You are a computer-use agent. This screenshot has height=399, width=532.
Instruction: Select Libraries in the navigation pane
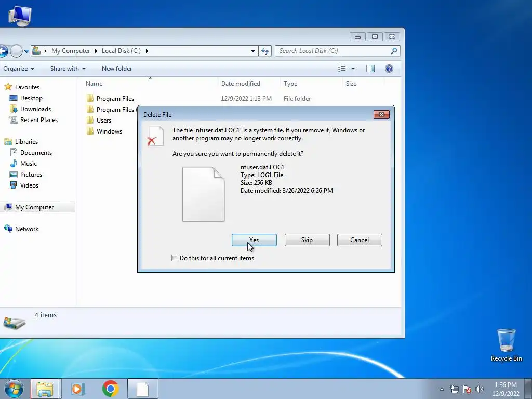26,142
